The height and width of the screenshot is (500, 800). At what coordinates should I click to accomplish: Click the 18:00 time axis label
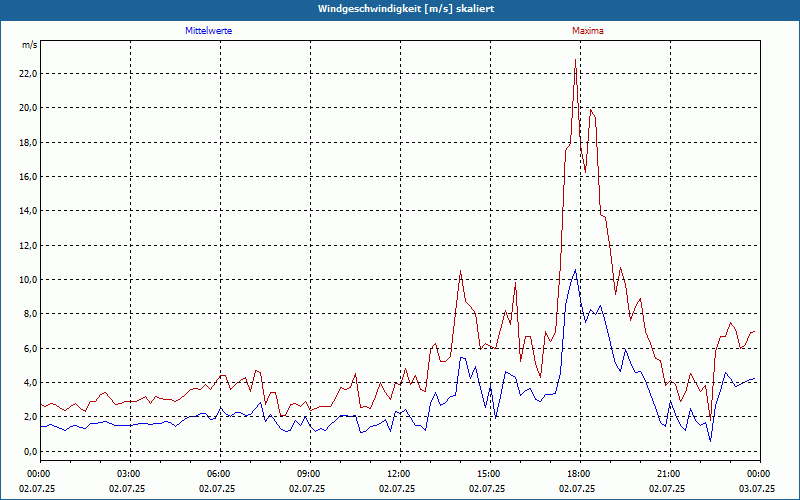(581, 474)
